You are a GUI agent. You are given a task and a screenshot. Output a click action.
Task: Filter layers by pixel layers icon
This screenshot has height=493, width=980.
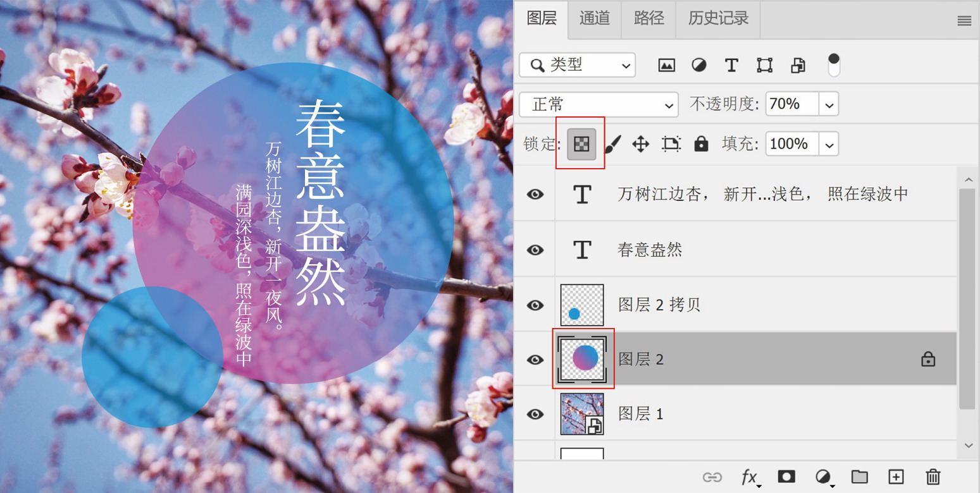666,65
